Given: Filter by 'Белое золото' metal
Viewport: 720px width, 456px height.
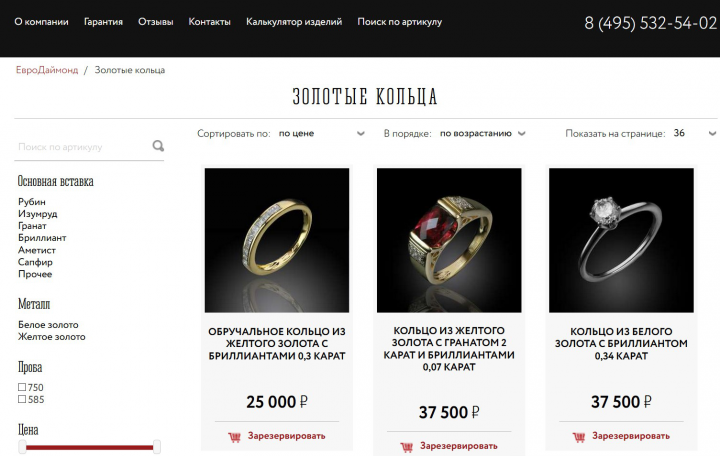Looking at the screenshot, I should 48,325.
